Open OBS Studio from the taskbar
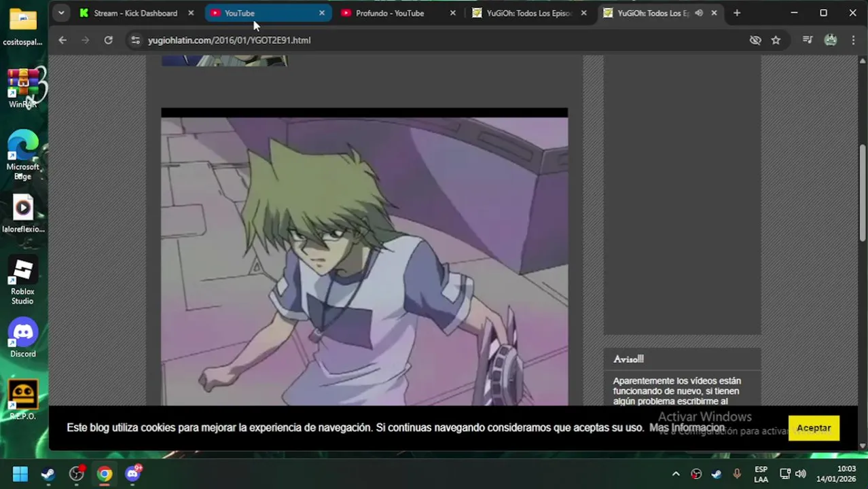Viewport: 868px width, 489px height. [x=77, y=473]
